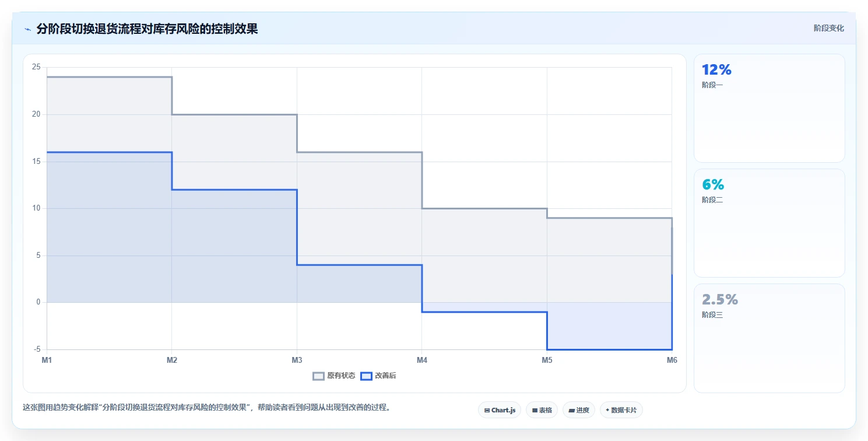Image resolution: width=868 pixels, height=441 pixels.
Task: Click the -5 y-axis value
Action: click(x=36, y=349)
